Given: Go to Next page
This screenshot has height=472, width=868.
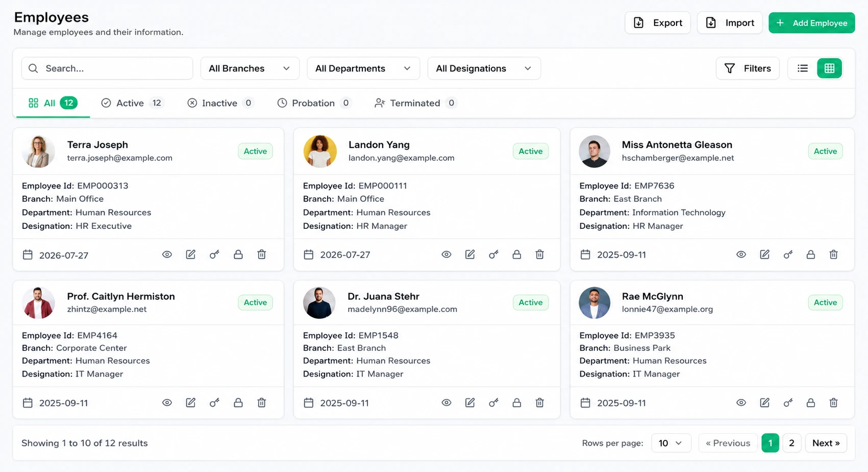Looking at the screenshot, I should tap(826, 443).
